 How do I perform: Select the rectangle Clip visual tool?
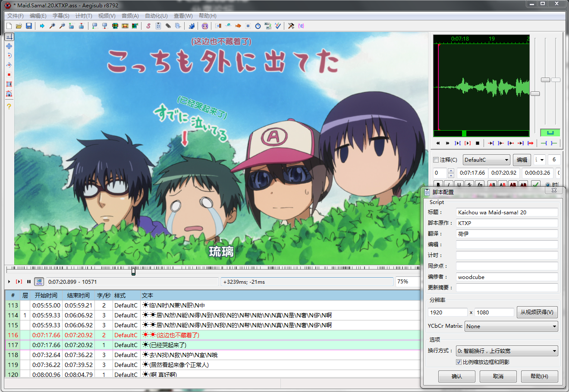coord(9,84)
